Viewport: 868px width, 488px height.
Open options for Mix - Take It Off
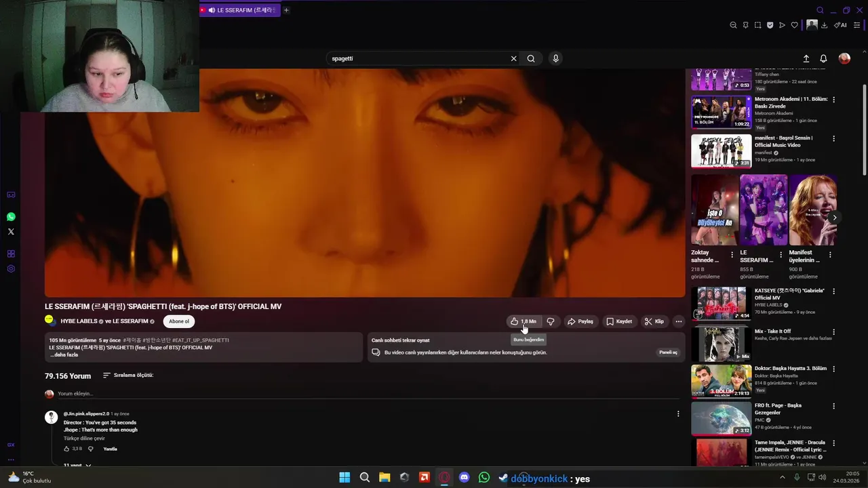click(x=833, y=331)
